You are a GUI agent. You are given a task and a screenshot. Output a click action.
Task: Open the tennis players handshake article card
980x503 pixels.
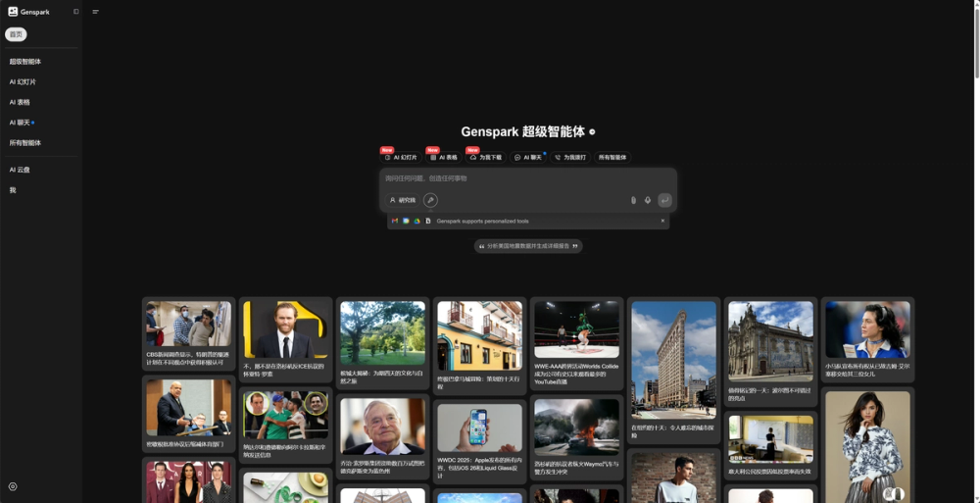click(285, 426)
